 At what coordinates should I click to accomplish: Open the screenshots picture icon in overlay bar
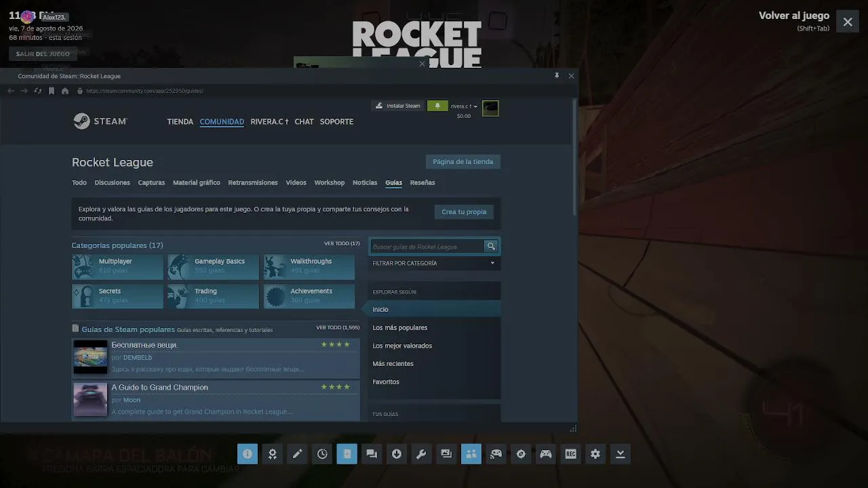[x=446, y=454]
